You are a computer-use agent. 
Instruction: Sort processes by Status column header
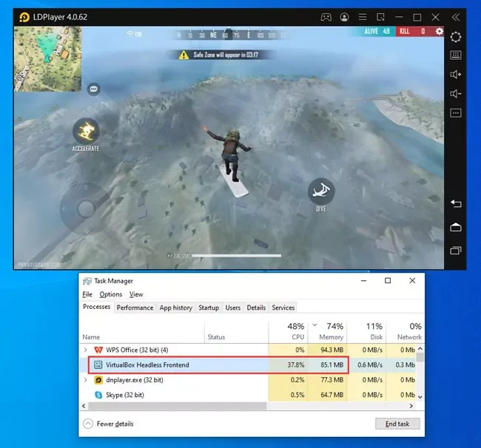237,332
